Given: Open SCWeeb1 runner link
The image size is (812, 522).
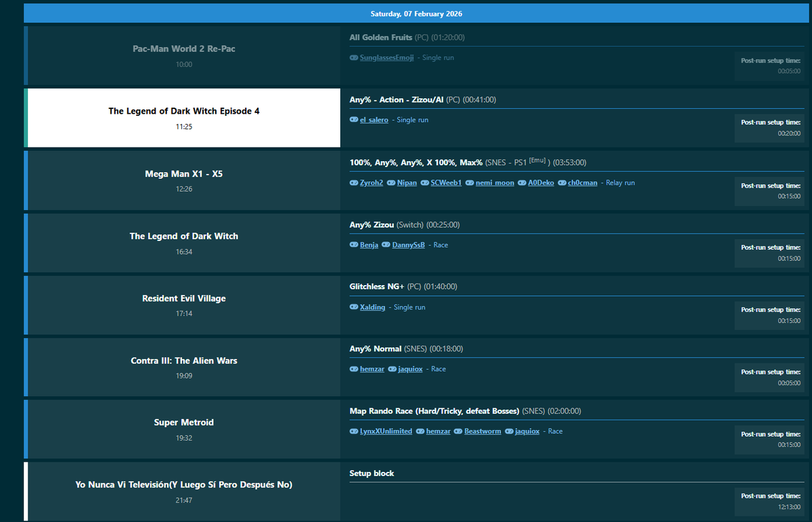Looking at the screenshot, I should tap(446, 183).
